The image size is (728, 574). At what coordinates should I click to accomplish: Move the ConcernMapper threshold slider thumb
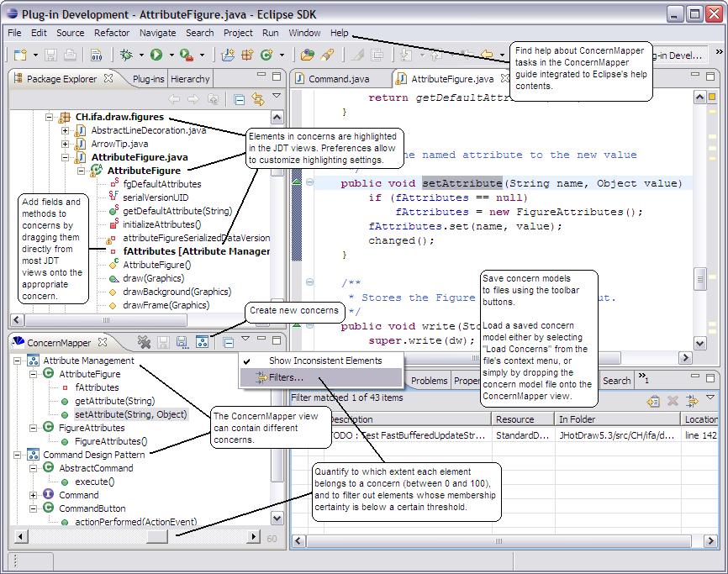157,536
